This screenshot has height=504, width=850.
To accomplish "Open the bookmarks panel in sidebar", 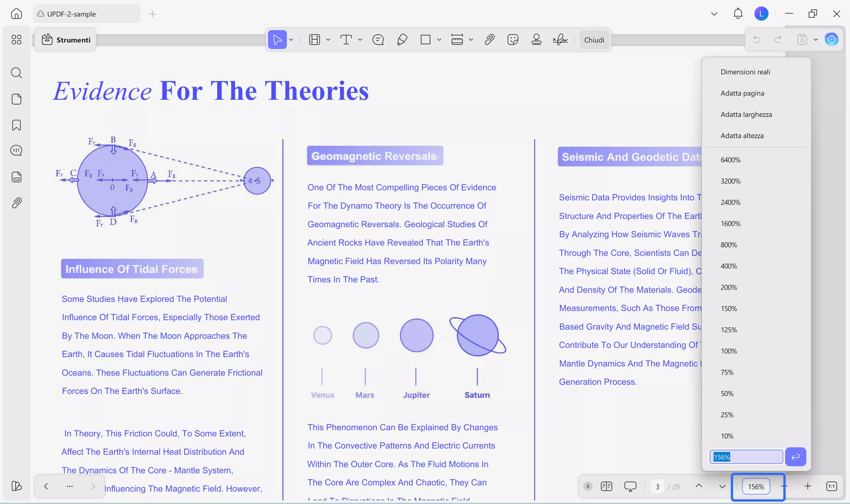I will coord(16,125).
